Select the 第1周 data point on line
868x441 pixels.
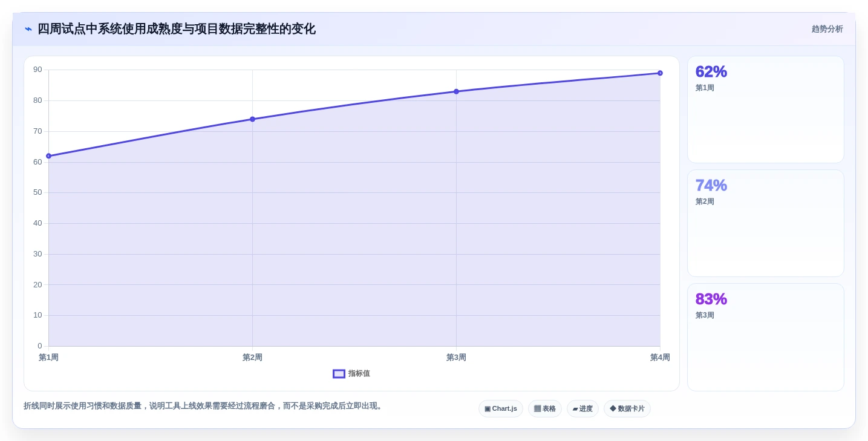click(x=48, y=156)
